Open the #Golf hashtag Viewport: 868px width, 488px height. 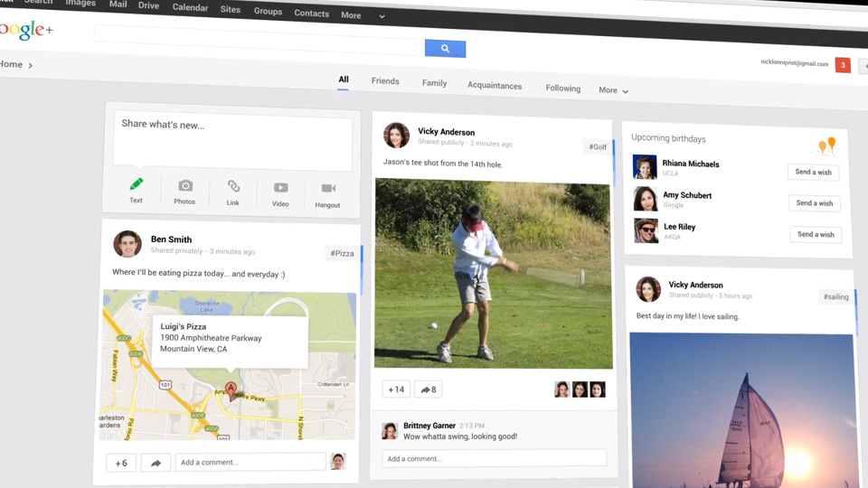click(x=598, y=147)
